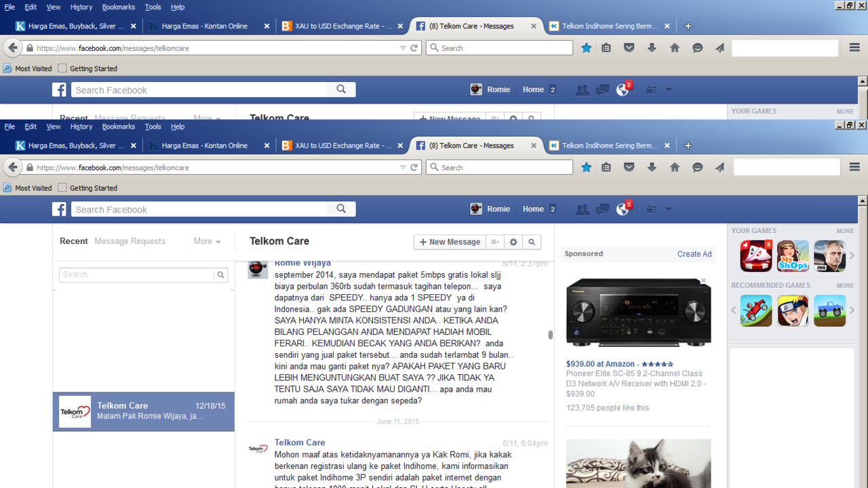The height and width of the screenshot is (488, 868).
Task: Click the paper-plane share icon, front window
Action: pyautogui.click(x=719, y=167)
